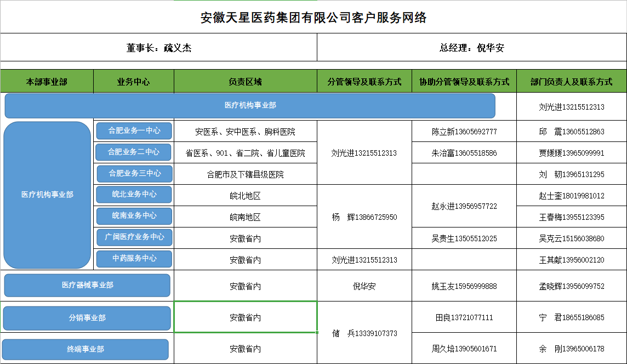Select the 储 兵13339107373 cell
Screen dimensions: 627x364
(x=364, y=333)
